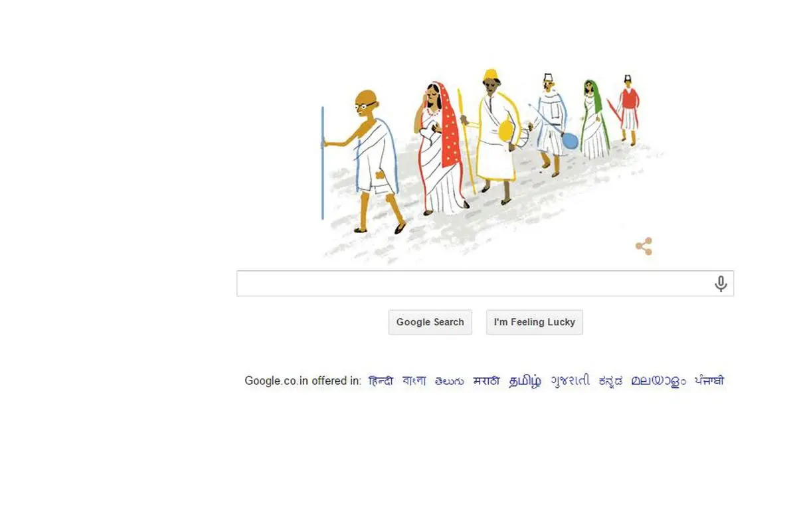Choose the Kannada (ಕನ್ನಡ) language link
Viewport: 797px width, 532px height.
click(x=610, y=381)
